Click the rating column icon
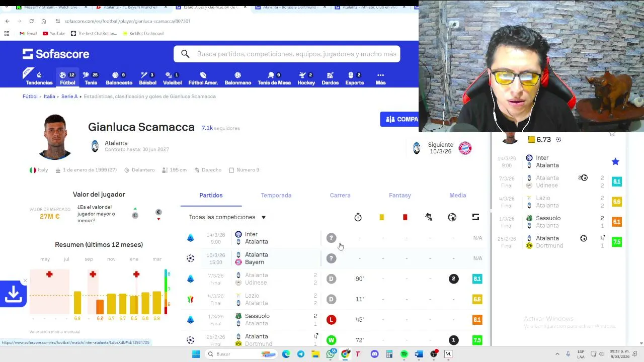Screen dimensions: 644x362 [475, 217]
